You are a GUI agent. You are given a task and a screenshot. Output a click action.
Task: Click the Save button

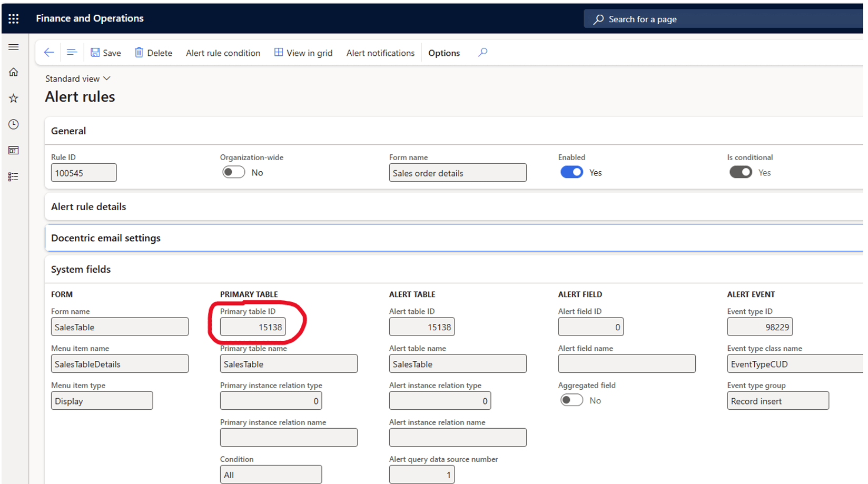click(x=106, y=53)
